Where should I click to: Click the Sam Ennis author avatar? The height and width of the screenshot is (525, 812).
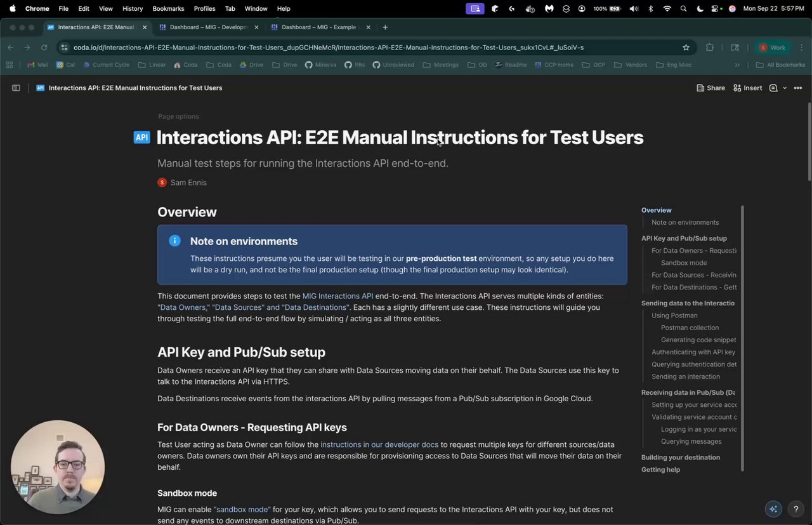point(162,182)
